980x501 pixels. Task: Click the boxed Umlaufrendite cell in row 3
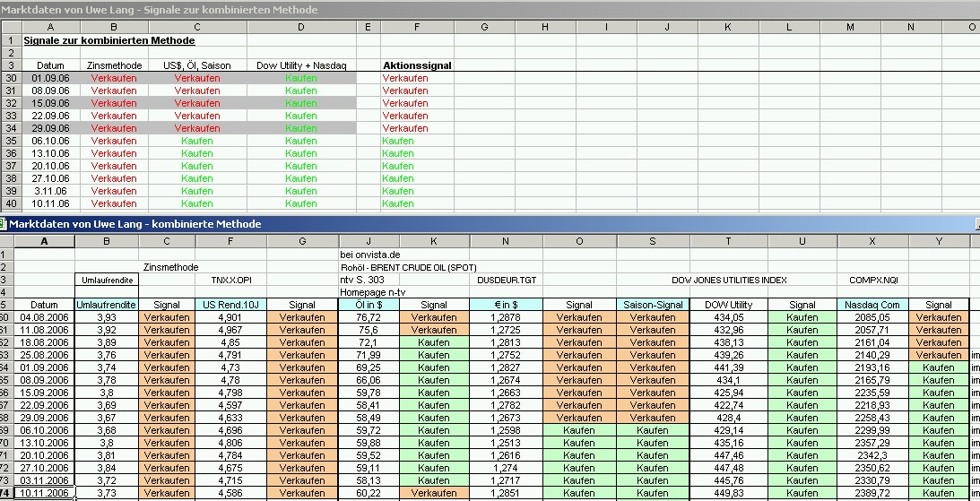tap(107, 280)
